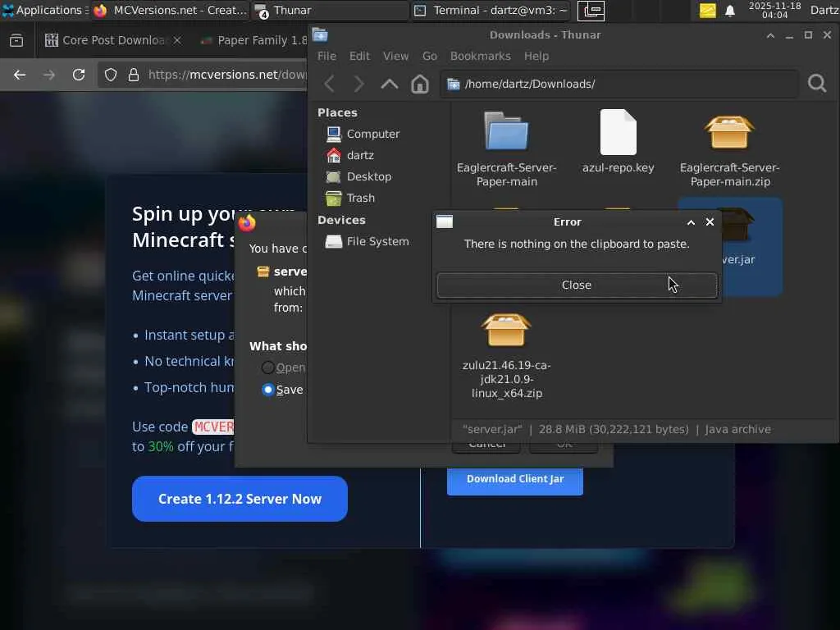Close the clipboard error dialog with Close button
This screenshot has height=630, width=840.
coord(577,285)
